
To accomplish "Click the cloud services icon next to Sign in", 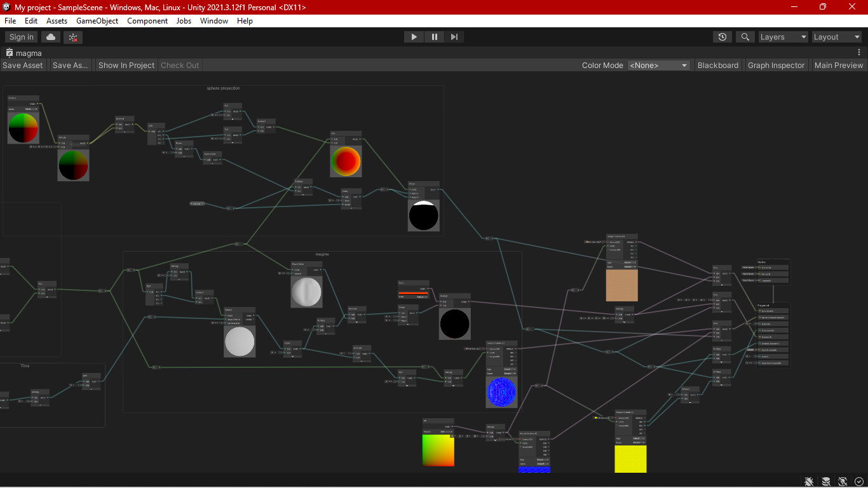I will 50,37.
